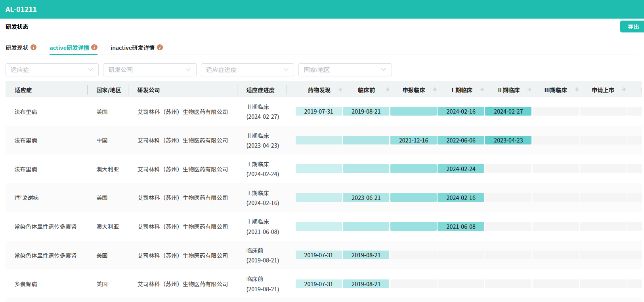Switch to the inactive研发详情 tab
The height and width of the screenshot is (302, 644).
coord(132,48)
